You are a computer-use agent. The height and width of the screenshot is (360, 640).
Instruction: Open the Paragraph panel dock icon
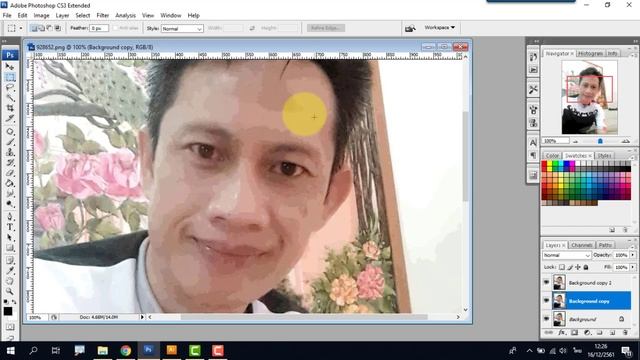pyautogui.click(x=533, y=155)
